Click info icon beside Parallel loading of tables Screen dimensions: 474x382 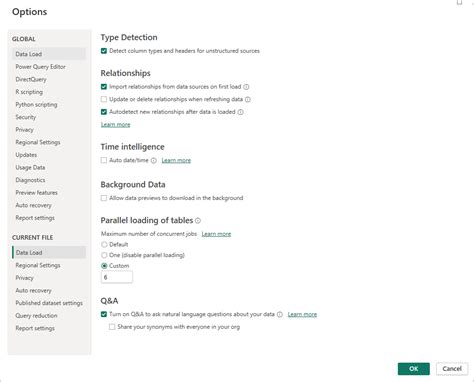point(198,221)
